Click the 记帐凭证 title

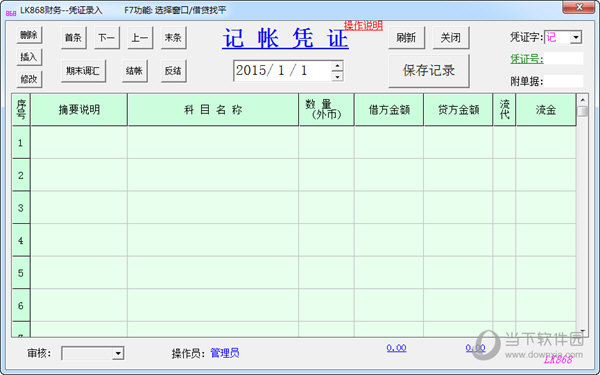(x=285, y=38)
